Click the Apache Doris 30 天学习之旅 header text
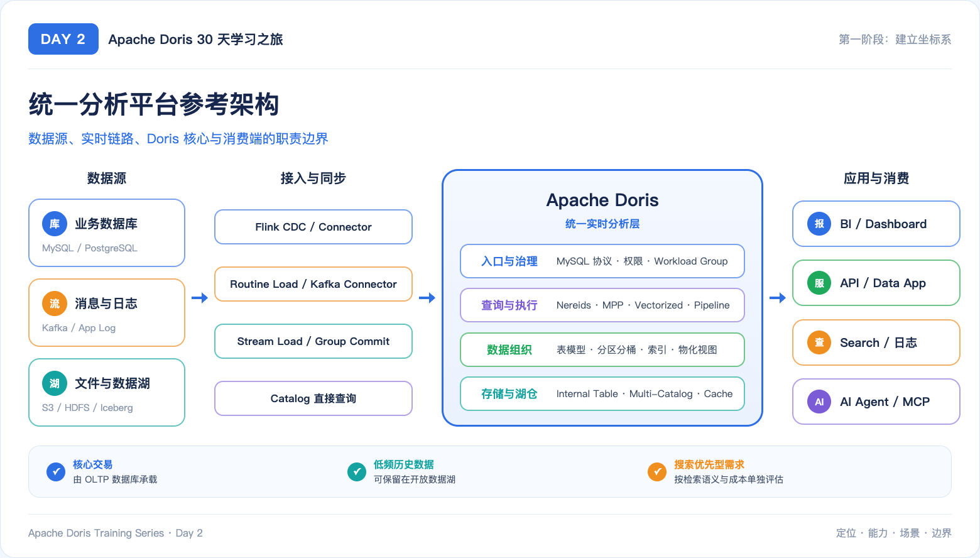The image size is (980, 558). click(x=195, y=40)
